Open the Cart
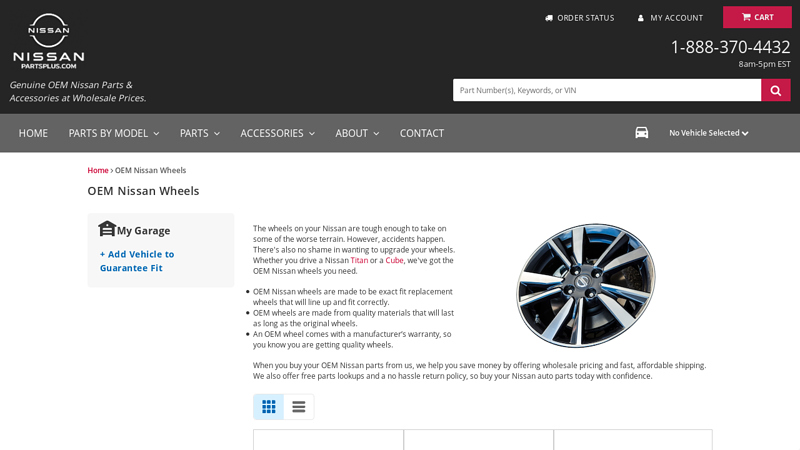 757,17
